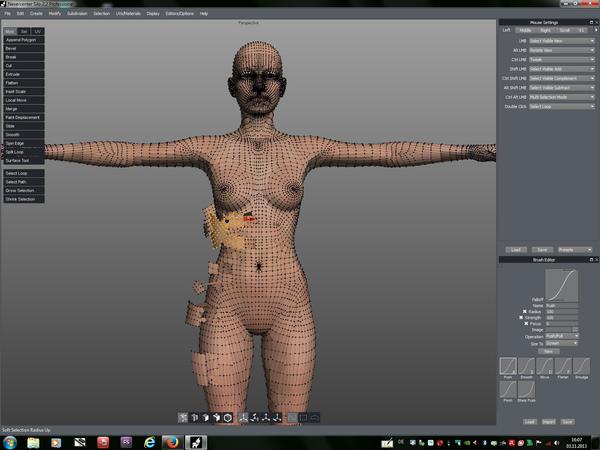Click the Extrude tool button
This screenshot has width=600, height=450.
tap(24, 74)
